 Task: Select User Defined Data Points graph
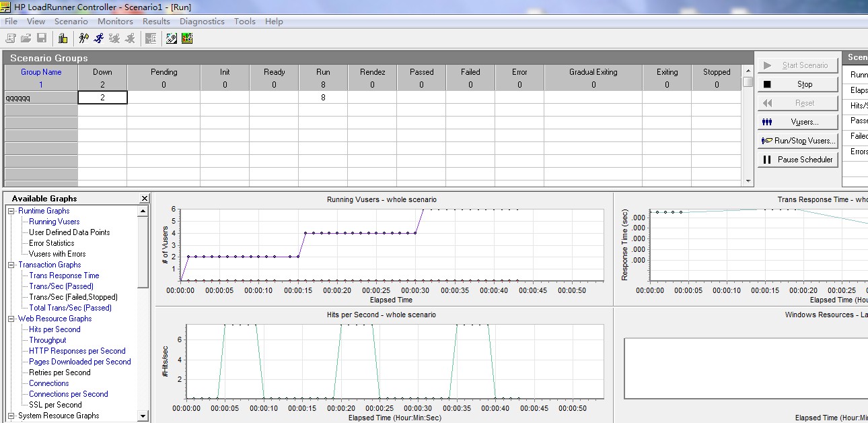pyautogui.click(x=69, y=232)
